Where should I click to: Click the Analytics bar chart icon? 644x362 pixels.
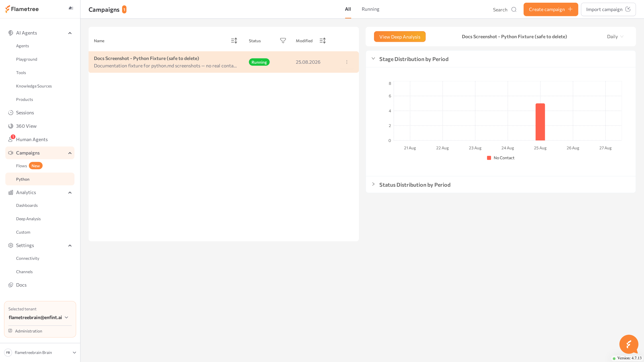(x=11, y=192)
